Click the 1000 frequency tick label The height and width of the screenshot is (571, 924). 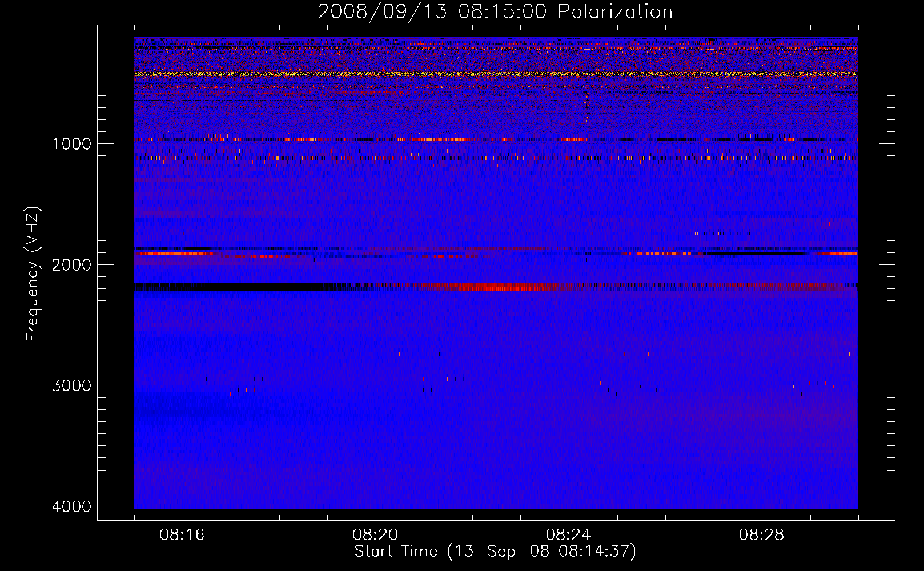pyautogui.click(x=71, y=143)
